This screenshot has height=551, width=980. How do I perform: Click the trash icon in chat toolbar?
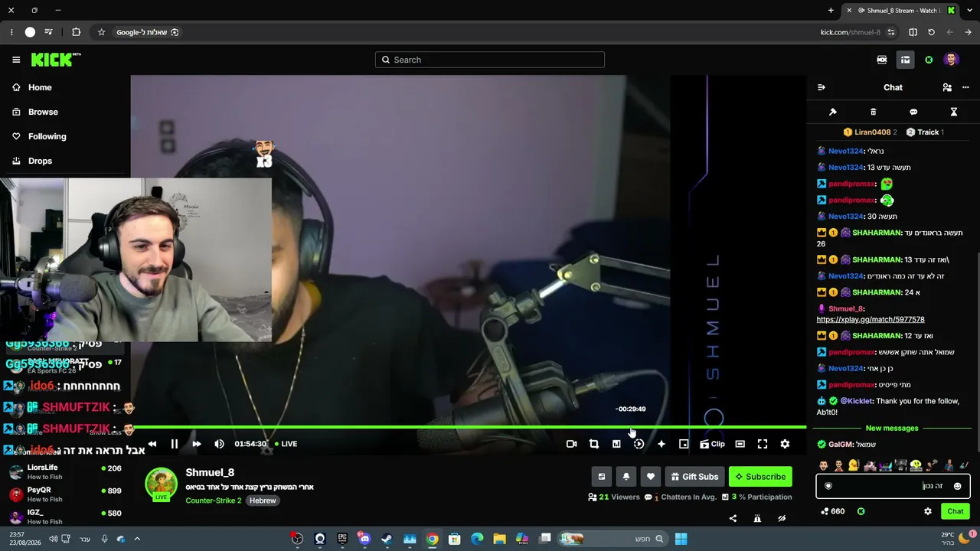point(873,112)
